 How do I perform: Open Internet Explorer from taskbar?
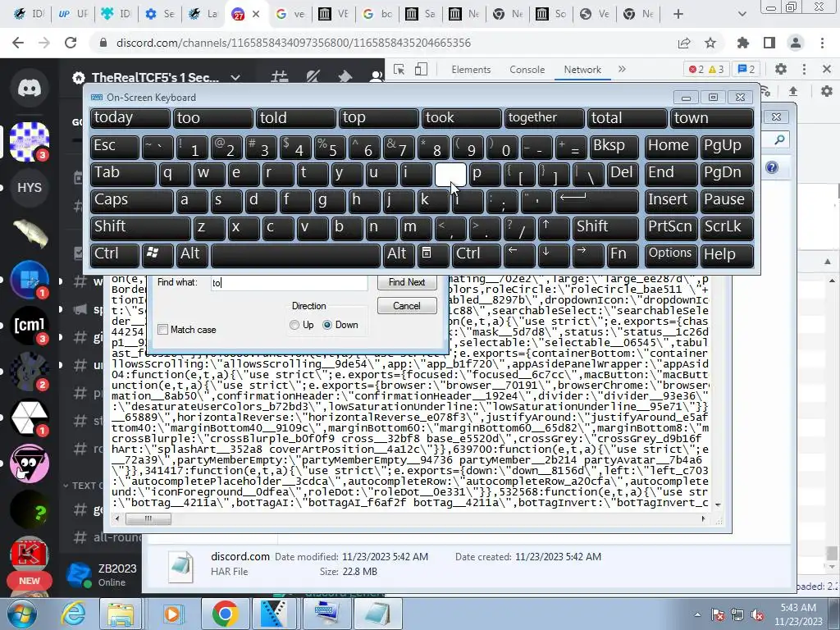click(x=73, y=614)
